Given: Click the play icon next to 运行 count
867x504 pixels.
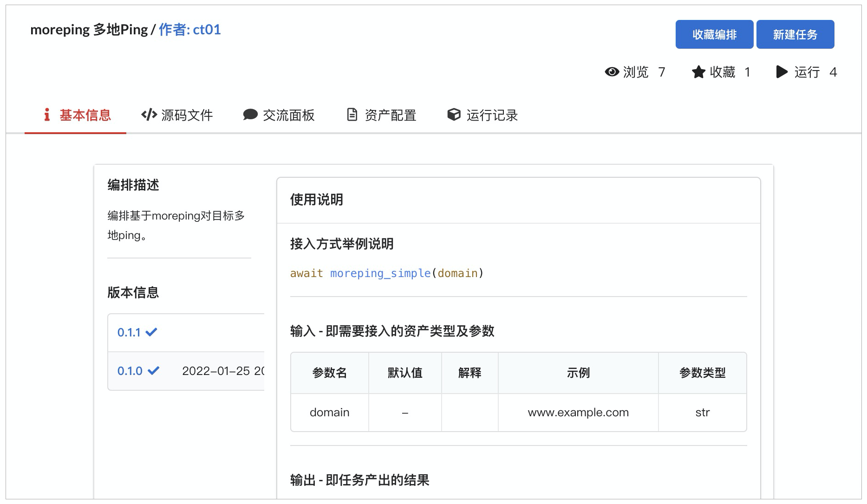Looking at the screenshot, I should coord(782,72).
